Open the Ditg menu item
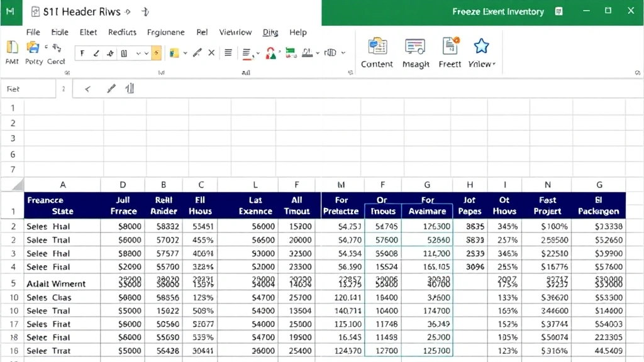Screen dimensions: 644x362 (269, 32)
